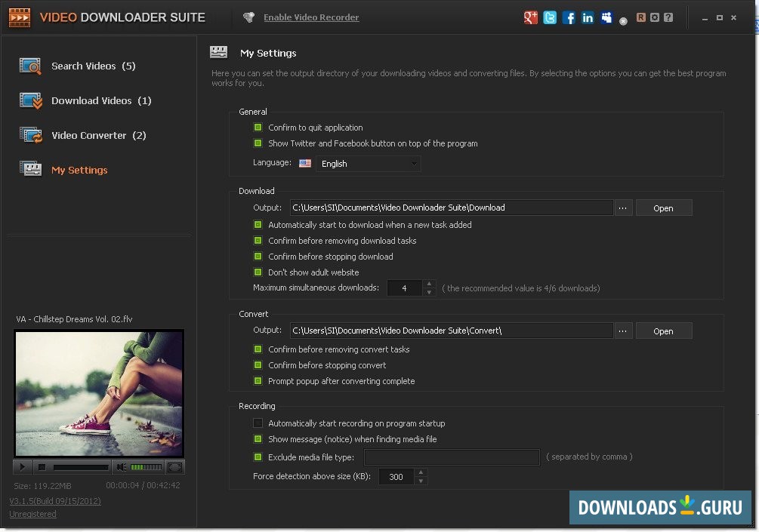Screen dimensions: 759x532
Task: Toggle Don't show adult website
Action: [x=258, y=272]
